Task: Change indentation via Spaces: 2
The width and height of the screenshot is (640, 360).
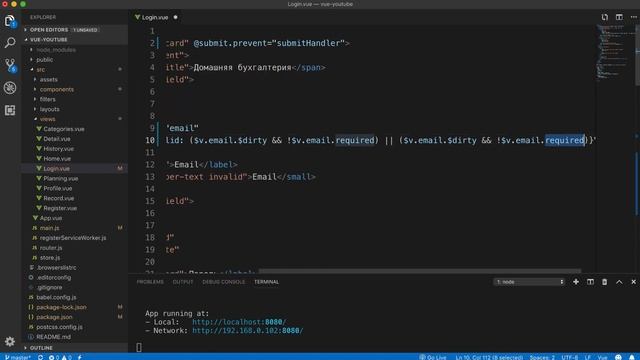Action: click(542, 357)
